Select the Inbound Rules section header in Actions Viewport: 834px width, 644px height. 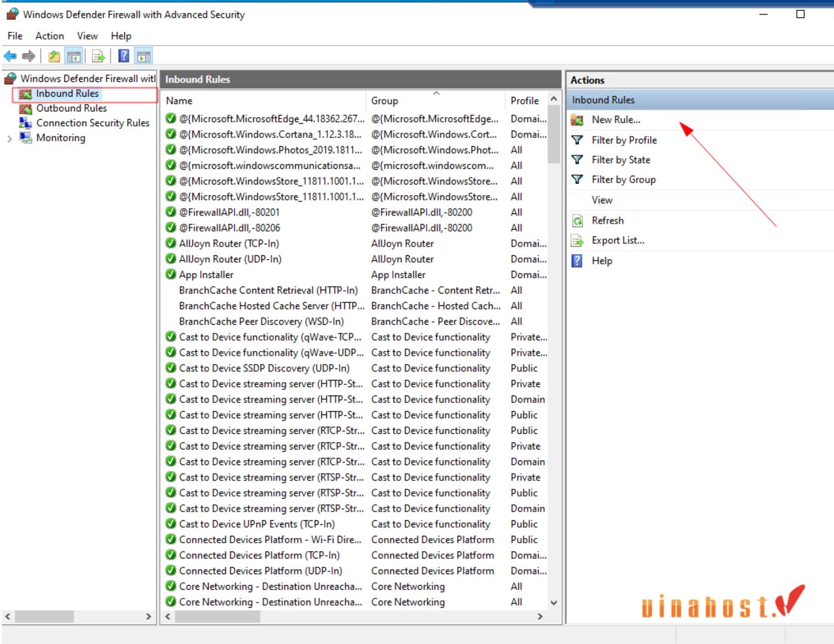[x=700, y=100]
